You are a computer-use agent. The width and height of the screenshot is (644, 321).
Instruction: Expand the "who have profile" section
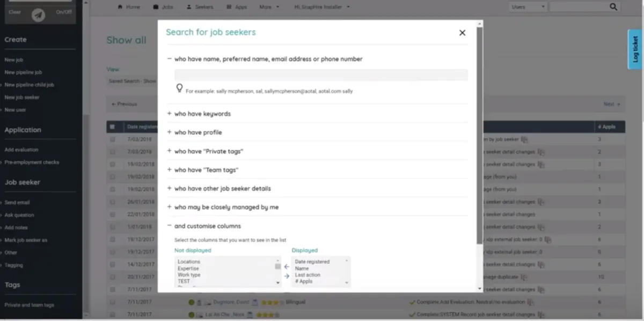[170, 132]
